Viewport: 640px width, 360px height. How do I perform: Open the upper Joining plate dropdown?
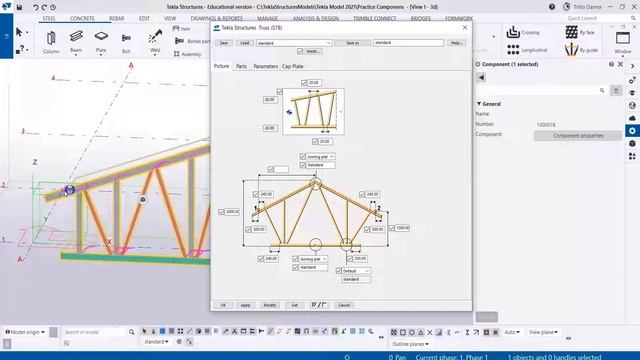click(321, 156)
